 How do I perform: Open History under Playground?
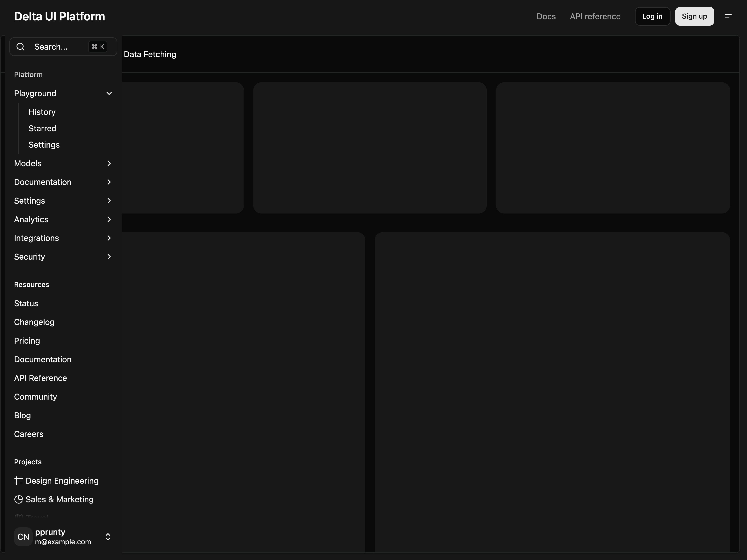point(42,112)
